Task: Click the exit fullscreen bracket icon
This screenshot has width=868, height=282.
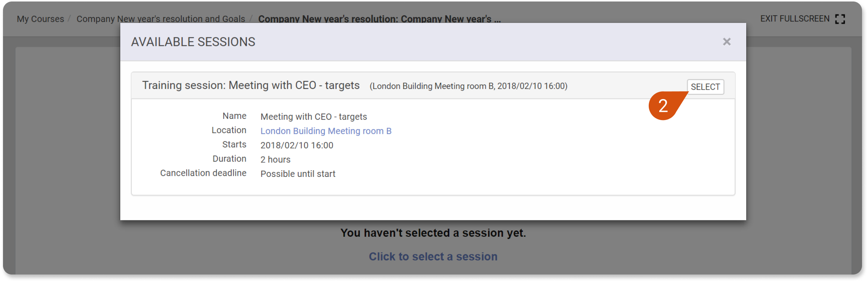Action: click(840, 19)
